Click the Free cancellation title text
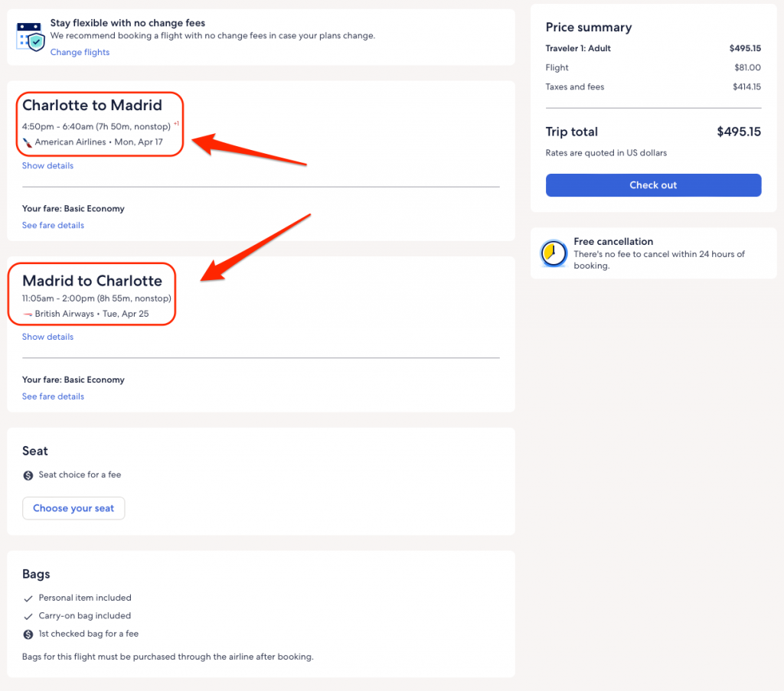The height and width of the screenshot is (691, 784). click(613, 242)
